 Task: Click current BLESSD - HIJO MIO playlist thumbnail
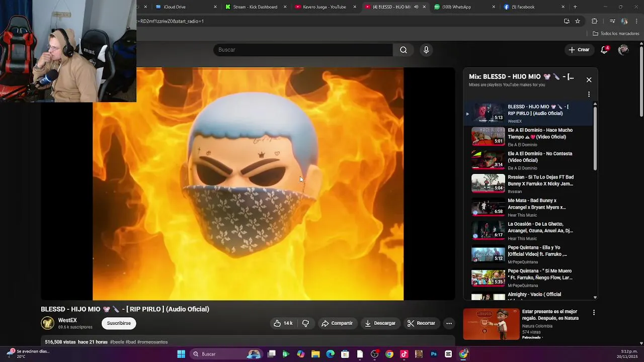pos(488,113)
